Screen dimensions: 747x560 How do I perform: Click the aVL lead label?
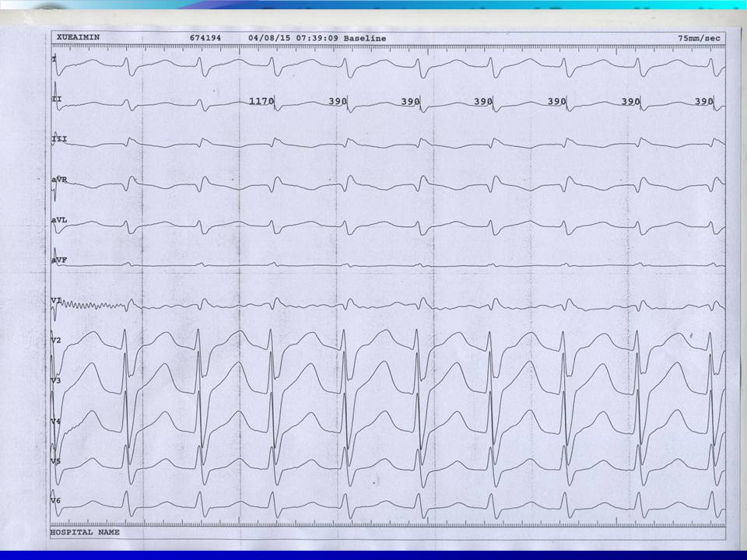(59, 220)
